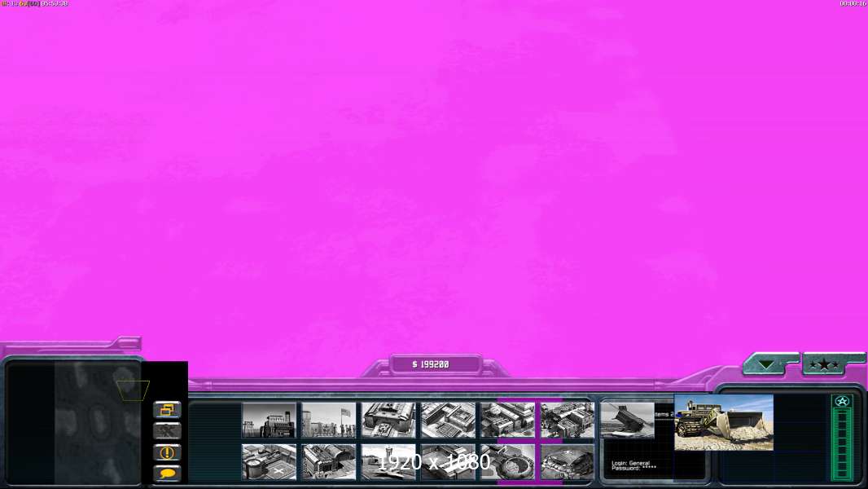Select the bunker build icon with cross
This screenshot has height=489, width=868.
tap(568, 462)
